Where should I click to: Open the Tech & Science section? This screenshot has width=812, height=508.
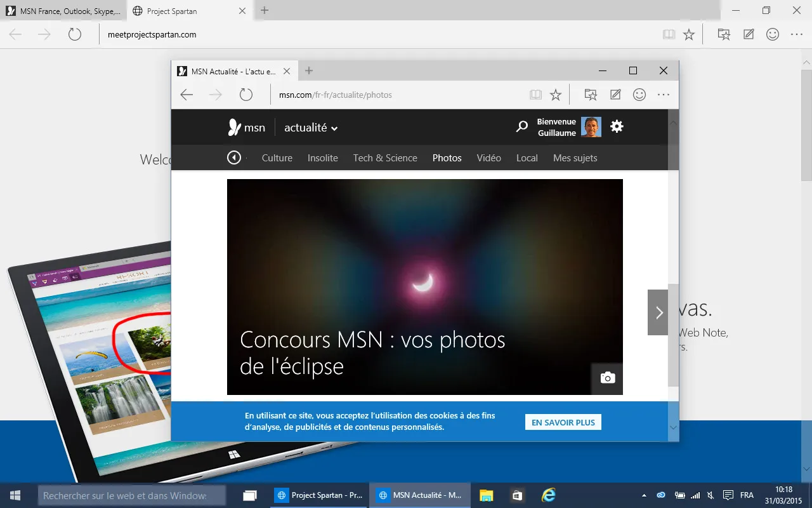coord(385,158)
